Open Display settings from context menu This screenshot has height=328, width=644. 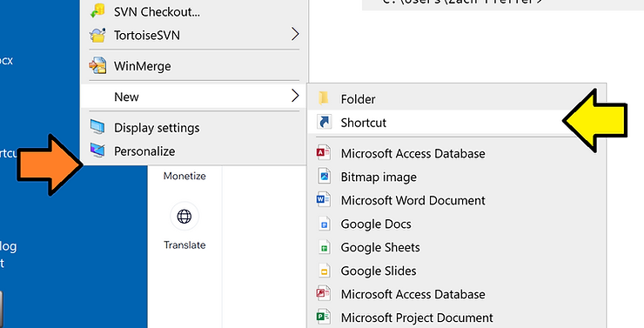point(194,128)
